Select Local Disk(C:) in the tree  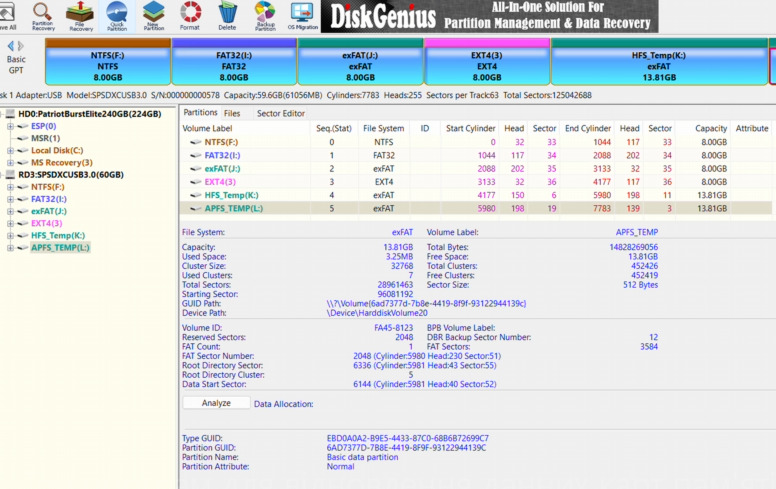pyautogui.click(x=57, y=150)
